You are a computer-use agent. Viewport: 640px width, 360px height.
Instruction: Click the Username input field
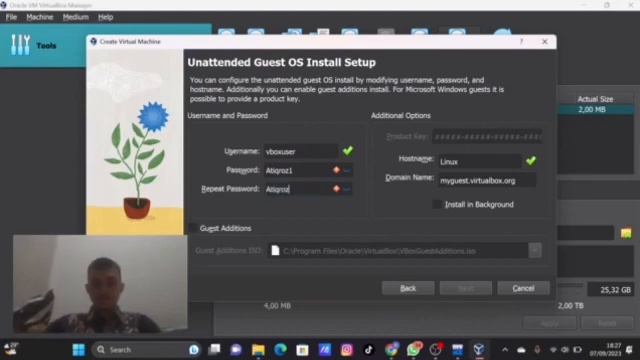point(301,151)
